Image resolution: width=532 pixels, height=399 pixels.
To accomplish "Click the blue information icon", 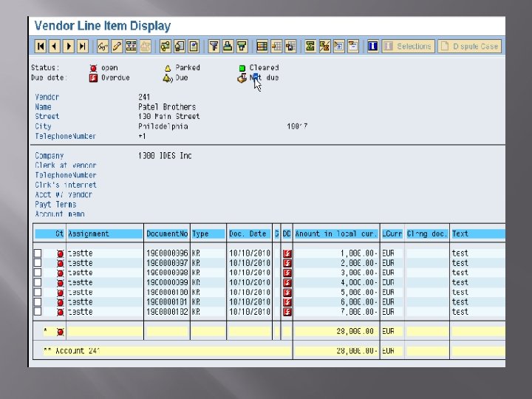I will 372,47.
